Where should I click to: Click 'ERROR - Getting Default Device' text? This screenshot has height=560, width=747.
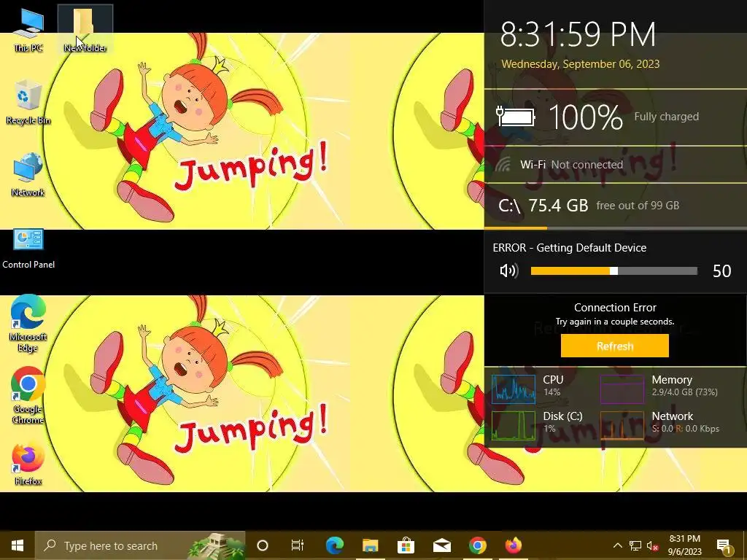point(569,248)
